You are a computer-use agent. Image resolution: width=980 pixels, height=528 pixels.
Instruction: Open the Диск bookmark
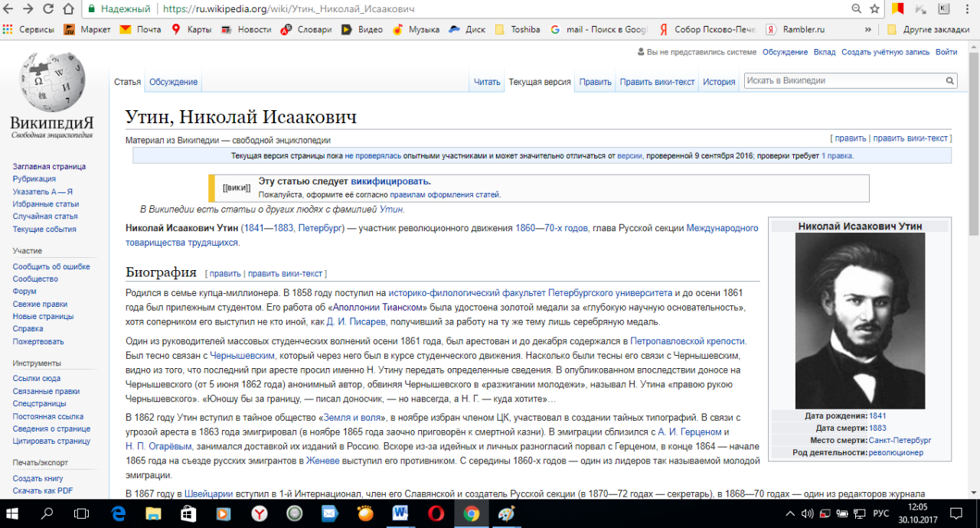(x=467, y=30)
